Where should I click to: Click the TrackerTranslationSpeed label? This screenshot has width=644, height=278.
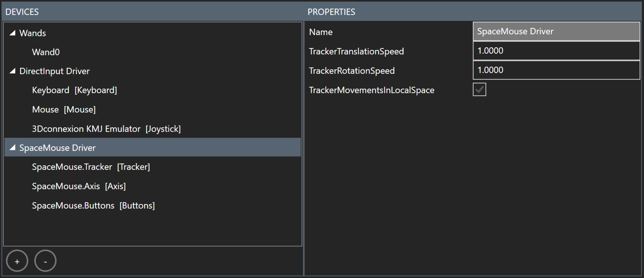click(x=356, y=51)
